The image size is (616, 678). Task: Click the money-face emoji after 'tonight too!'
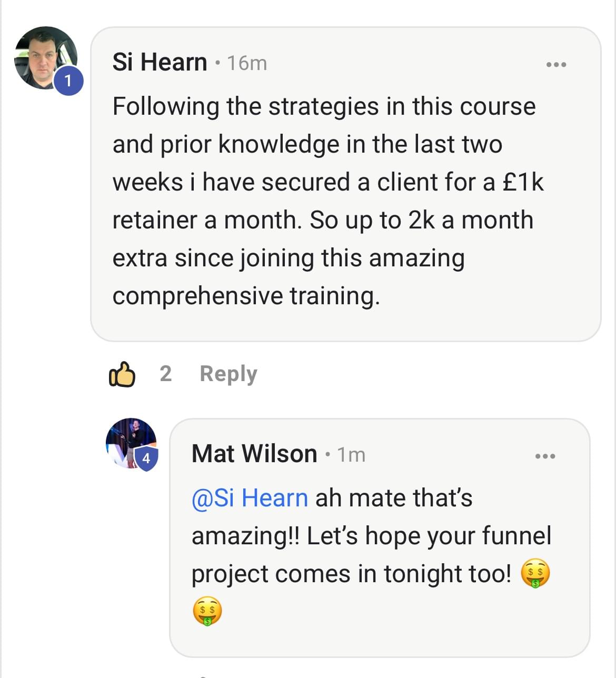[x=535, y=574]
